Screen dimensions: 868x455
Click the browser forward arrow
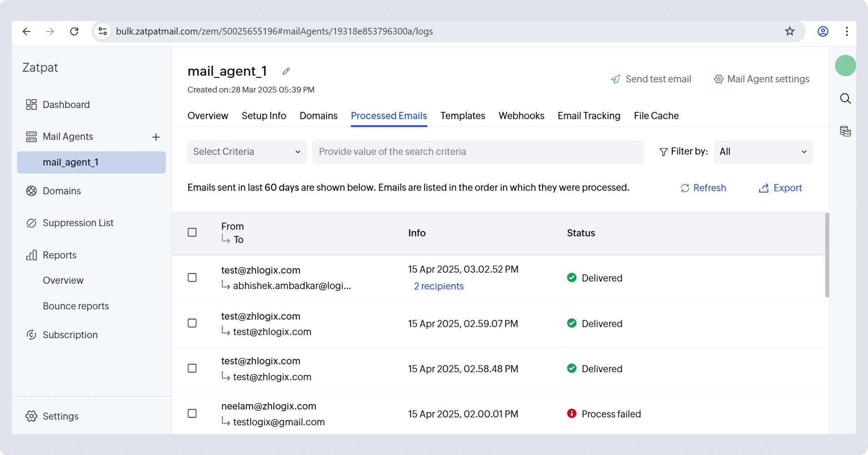coord(50,31)
